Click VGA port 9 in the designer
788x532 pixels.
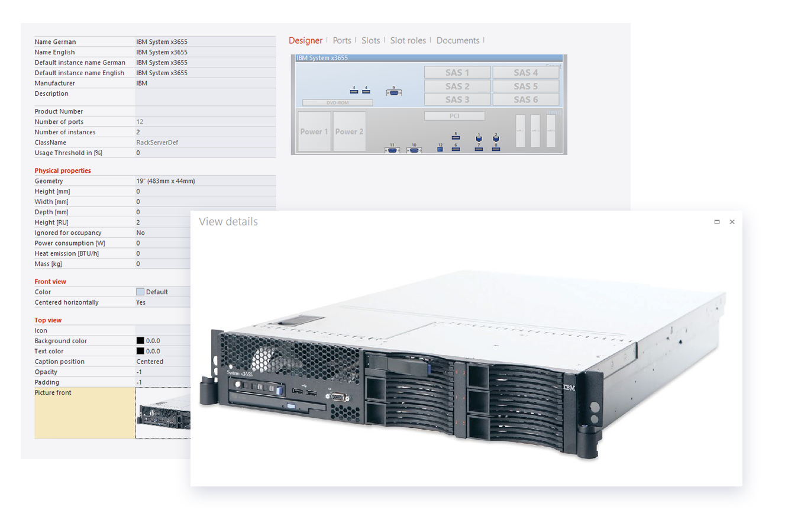[x=393, y=93]
